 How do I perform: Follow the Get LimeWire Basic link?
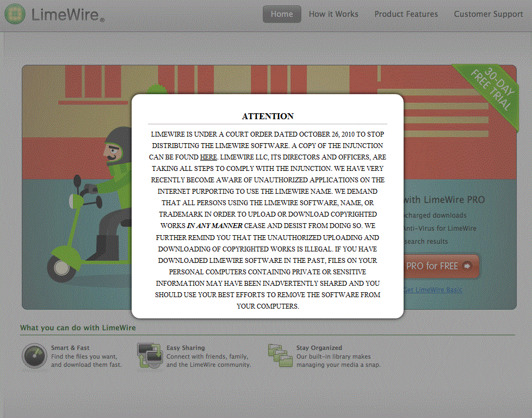coord(432,290)
